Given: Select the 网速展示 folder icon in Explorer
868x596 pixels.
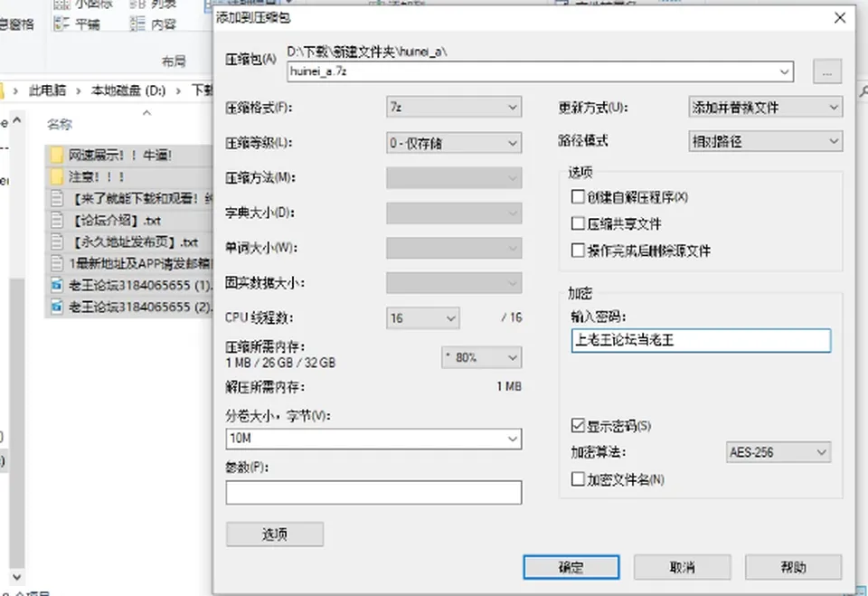Looking at the screenshot, I should click(x=56, y=155).
